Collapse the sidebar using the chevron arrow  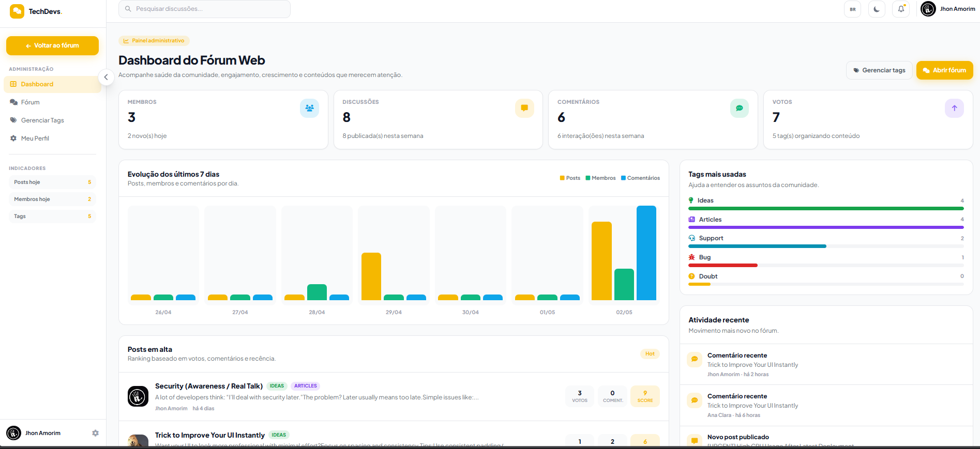pyautogui.click(x=106, y=78)
